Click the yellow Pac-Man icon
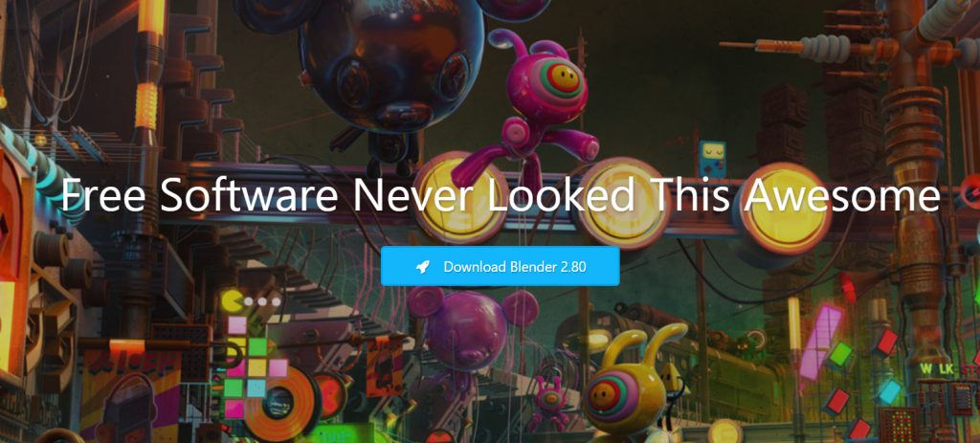The height and width of the screenshot is (443, 980). point(232,300)
